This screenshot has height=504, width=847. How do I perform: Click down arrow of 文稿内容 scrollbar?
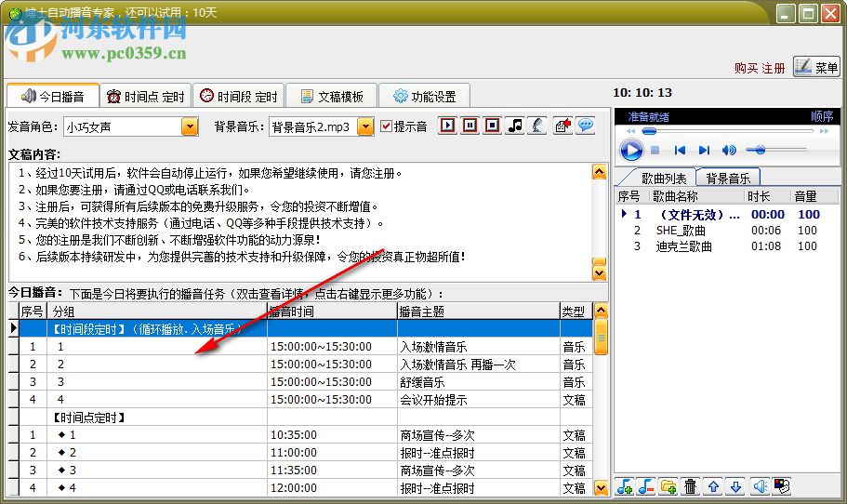pos(599,273)
